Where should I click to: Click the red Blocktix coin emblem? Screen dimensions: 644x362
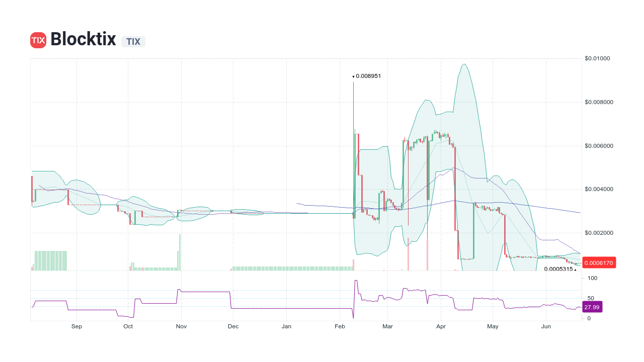click(x=38, y=39)
